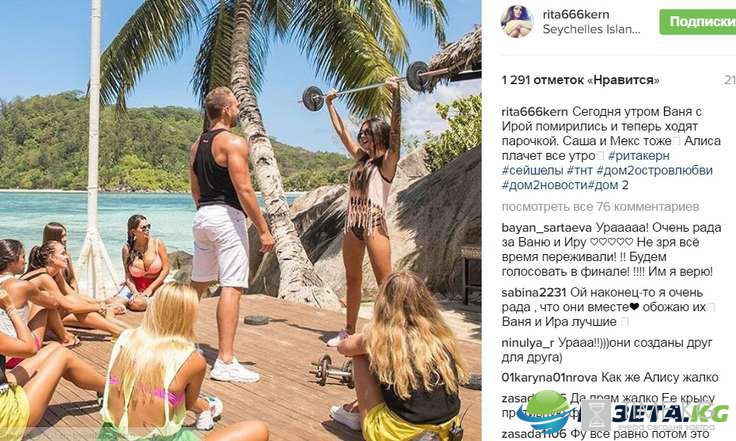The image size is (736, 441).
Task: Expand посмотреть все 76 комментариев
Action: coord(600,207)
